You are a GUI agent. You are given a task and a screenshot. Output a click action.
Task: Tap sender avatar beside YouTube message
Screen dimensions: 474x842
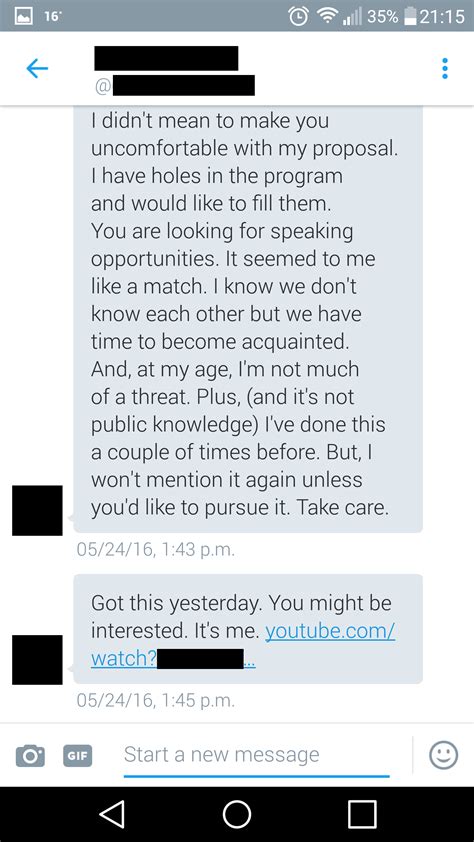(x=37, y=659)
